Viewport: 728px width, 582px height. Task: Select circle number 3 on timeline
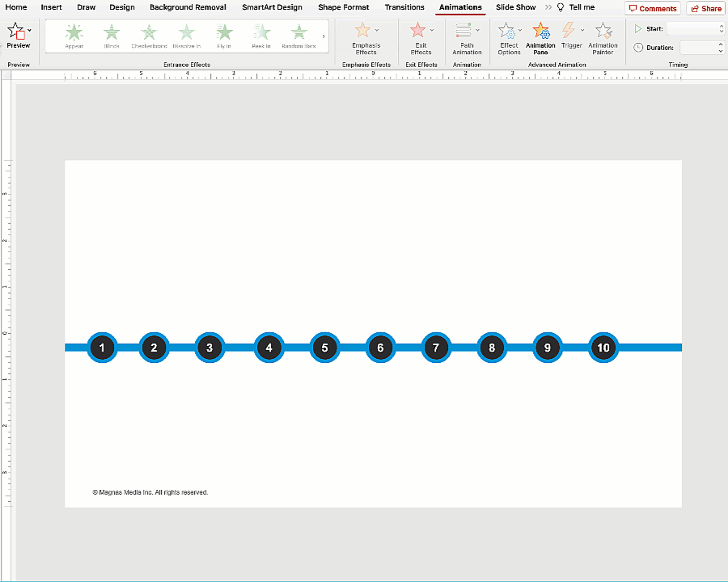210,348
